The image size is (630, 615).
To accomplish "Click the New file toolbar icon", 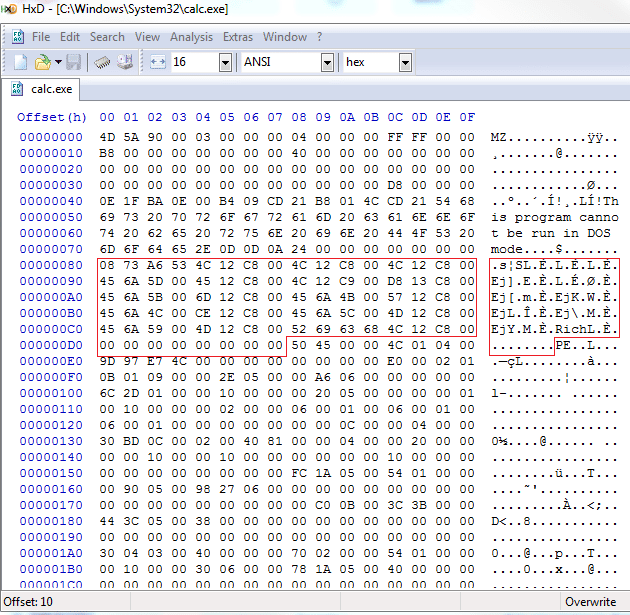I will 20,62.
